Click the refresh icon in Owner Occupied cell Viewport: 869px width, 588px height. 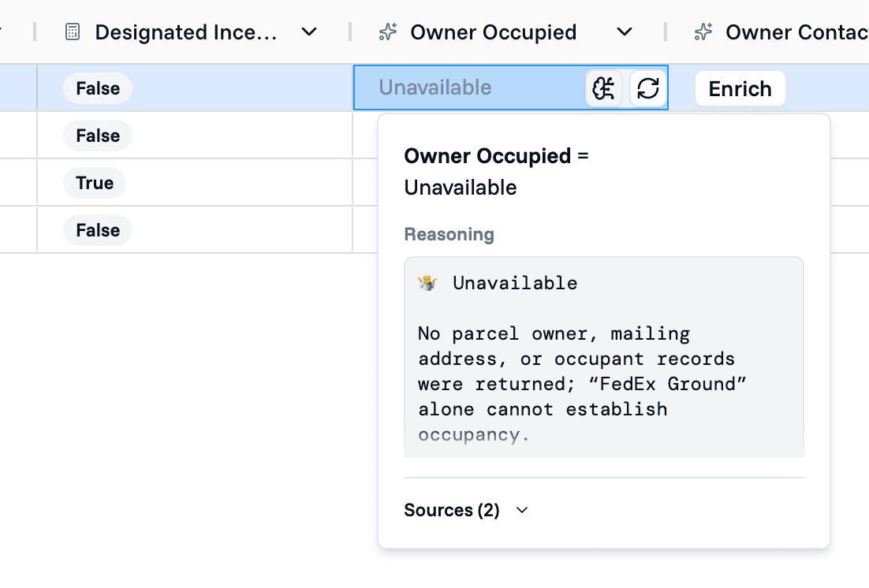coord(648,88)
